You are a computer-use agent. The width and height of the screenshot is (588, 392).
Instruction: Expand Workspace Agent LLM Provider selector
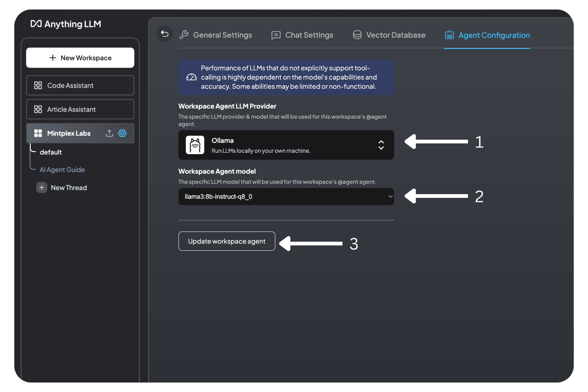pyautogui.click(x=381, y=145)
